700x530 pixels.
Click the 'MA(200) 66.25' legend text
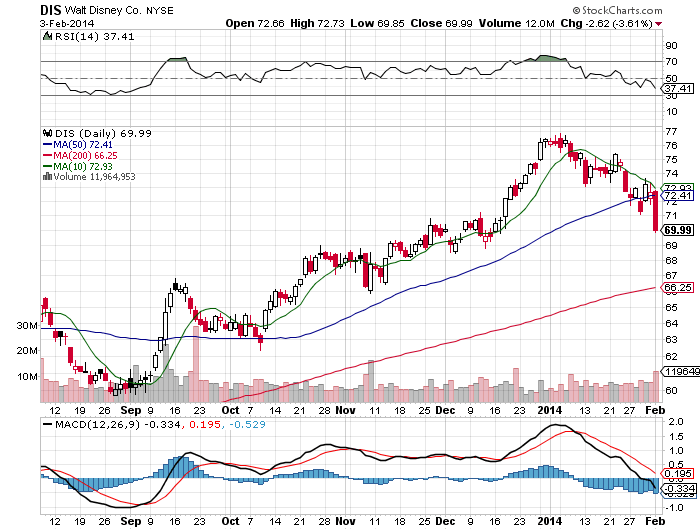tap(85, 155)
